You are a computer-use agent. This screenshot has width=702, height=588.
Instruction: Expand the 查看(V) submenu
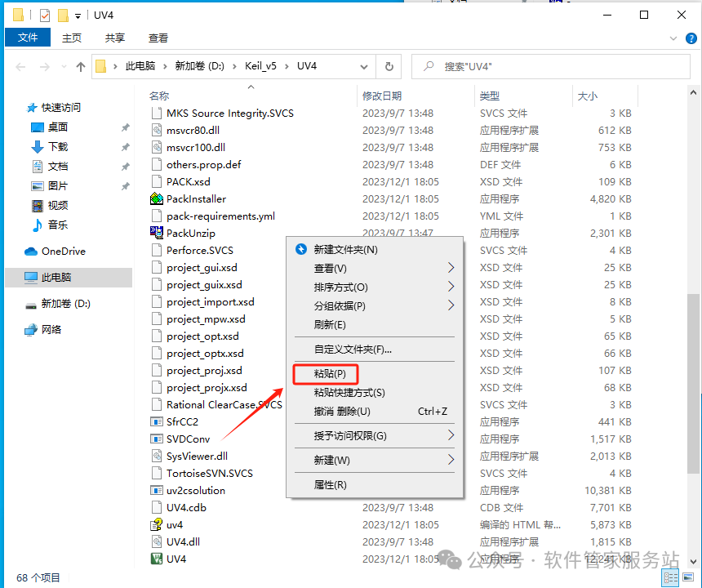[451, 268]
